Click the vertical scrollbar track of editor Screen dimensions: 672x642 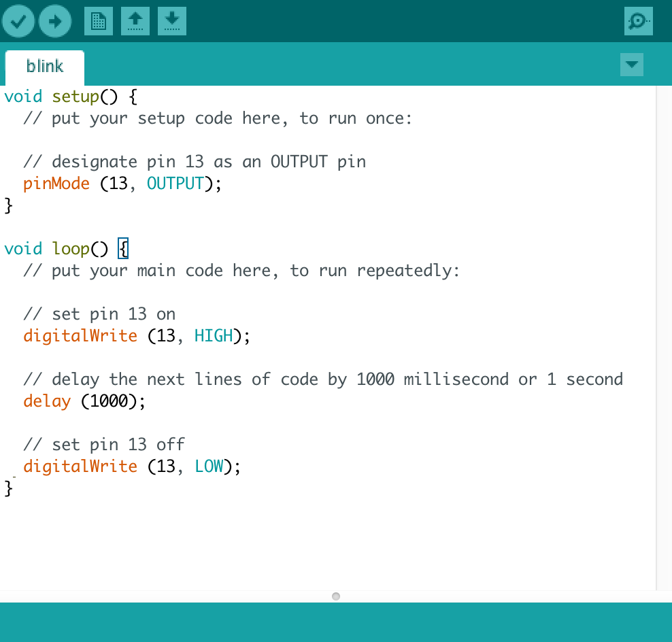click(x=664, y=338)
